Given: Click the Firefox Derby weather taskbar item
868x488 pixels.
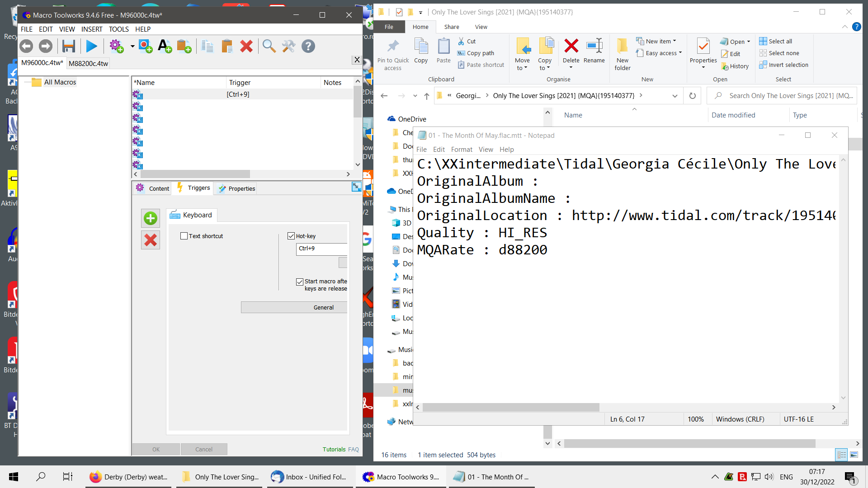Looking at the screenshot, I should pyautogui.click(x=129, y=477).
